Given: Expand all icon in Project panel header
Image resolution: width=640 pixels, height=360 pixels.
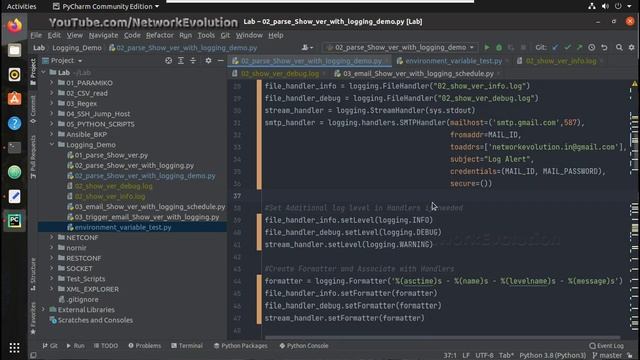Looking at the screenshot, I should click(181, 60).
